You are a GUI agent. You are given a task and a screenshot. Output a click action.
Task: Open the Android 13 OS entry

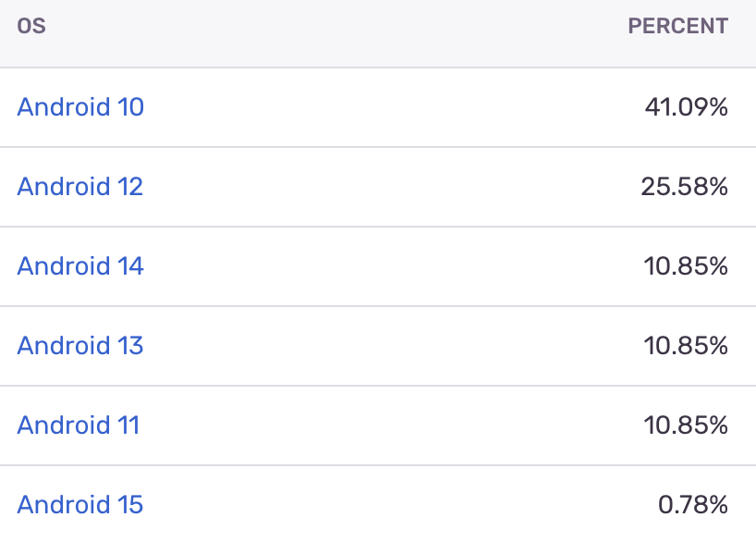[x=80, y=346]
